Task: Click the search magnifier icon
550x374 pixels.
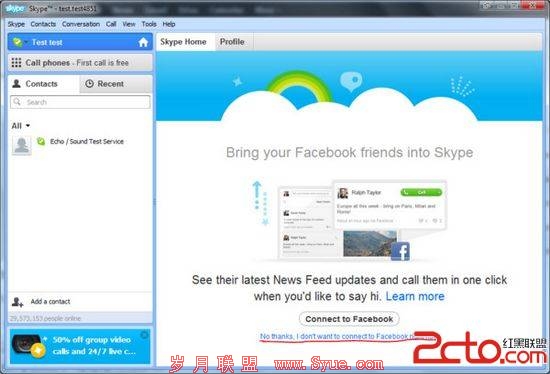Action: pyautogui.click(x=17, y=102)
